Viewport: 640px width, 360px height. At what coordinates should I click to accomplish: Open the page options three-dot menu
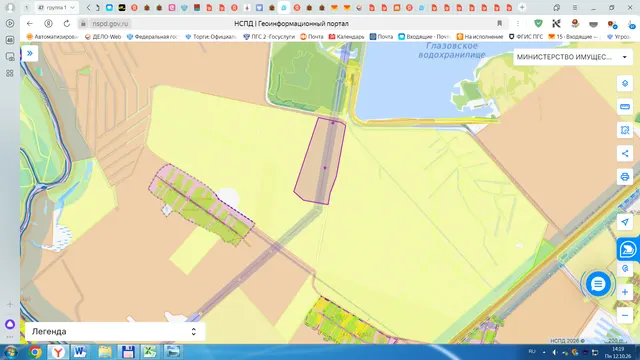[518, 24]
